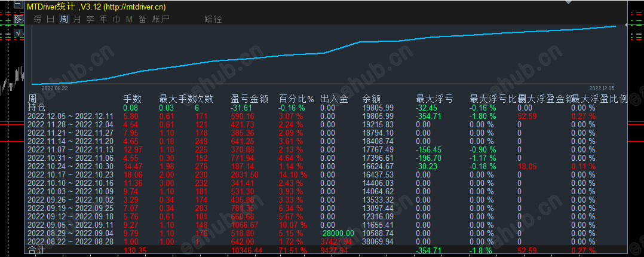This screenshot has width=644, height=257.
Task: Click the 14.10 % percentage cell
Action: [x=294, y=175]
